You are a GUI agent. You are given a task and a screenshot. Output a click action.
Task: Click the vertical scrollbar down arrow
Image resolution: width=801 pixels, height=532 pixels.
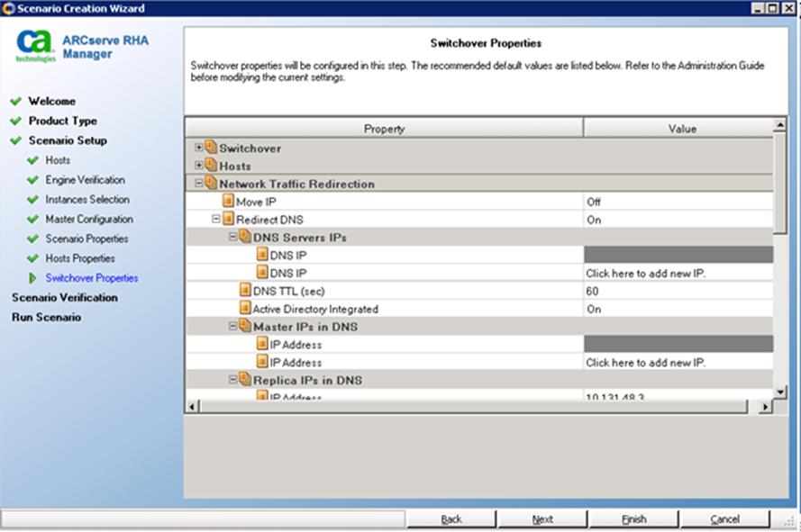[779, 392]
